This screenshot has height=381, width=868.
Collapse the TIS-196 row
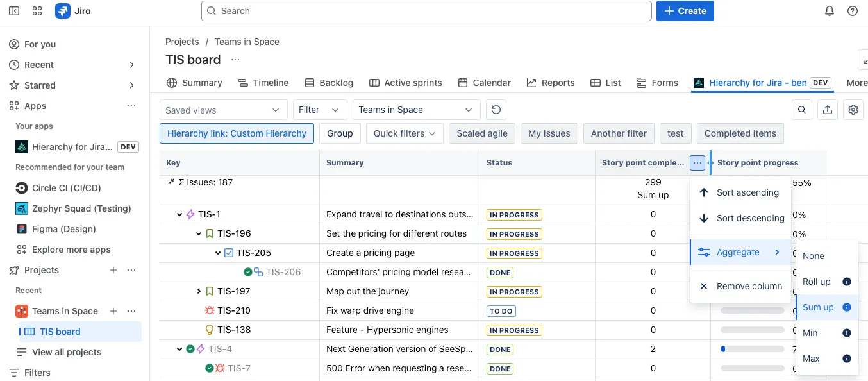pos(199,233)
